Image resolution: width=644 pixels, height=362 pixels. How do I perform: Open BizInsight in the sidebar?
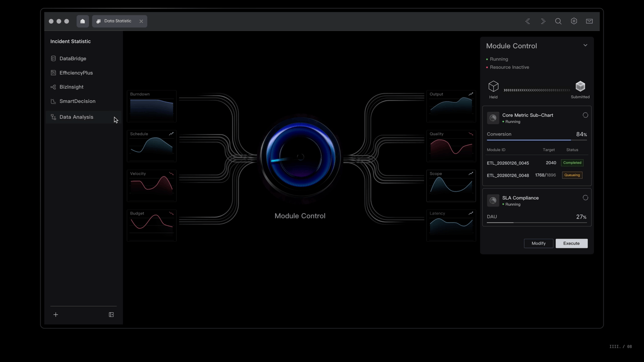(x=84, y=87)
